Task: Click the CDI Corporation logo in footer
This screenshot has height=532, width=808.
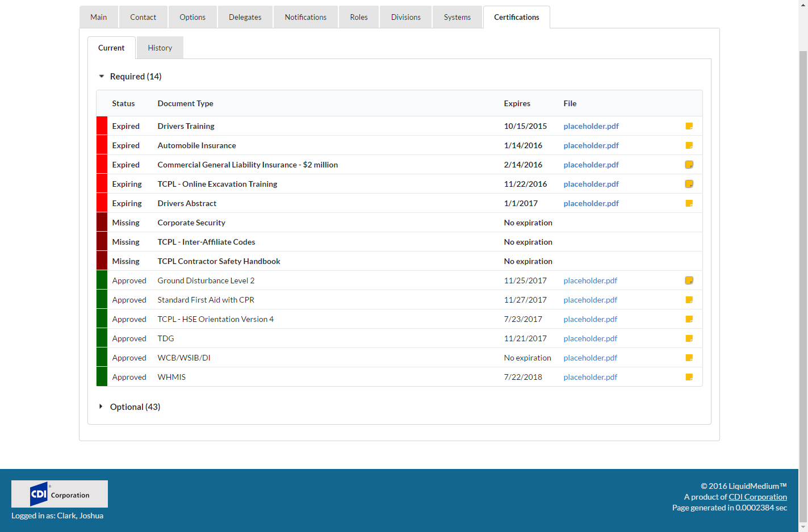Action: [60, 494]
